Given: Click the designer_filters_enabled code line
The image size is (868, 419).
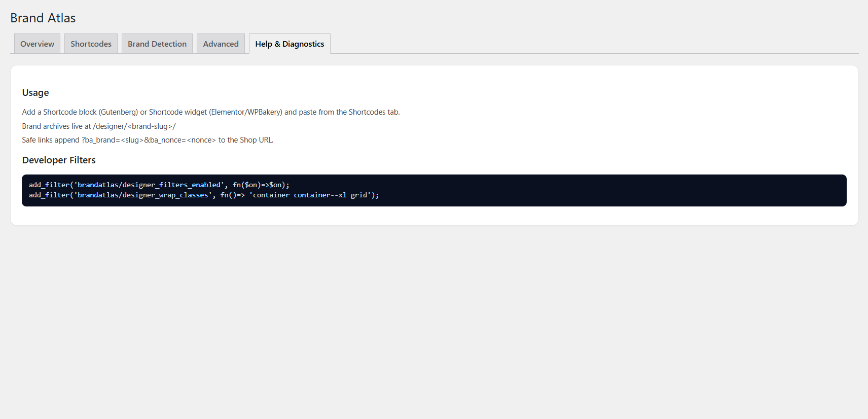Looking at the screenshot, I should tap(159, 185).
